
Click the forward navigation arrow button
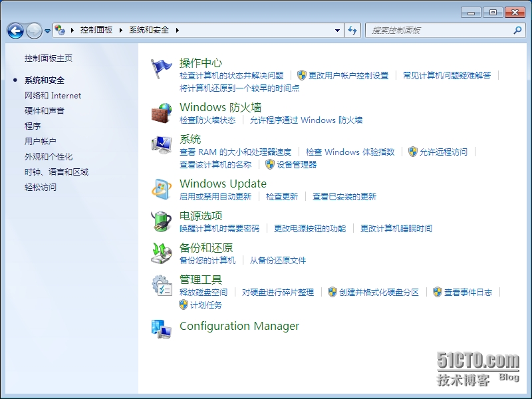[x=34, y=31]
